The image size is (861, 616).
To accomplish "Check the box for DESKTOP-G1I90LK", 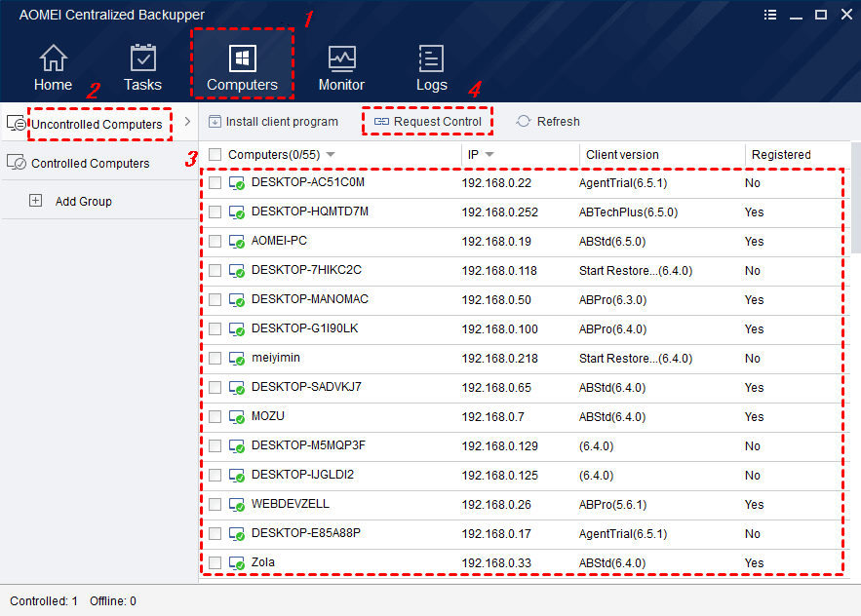I will [215, 328].
